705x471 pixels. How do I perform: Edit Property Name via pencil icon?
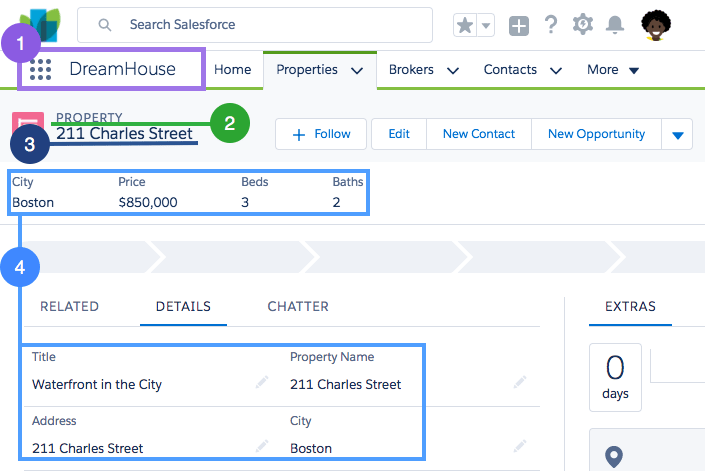point(520,382)
